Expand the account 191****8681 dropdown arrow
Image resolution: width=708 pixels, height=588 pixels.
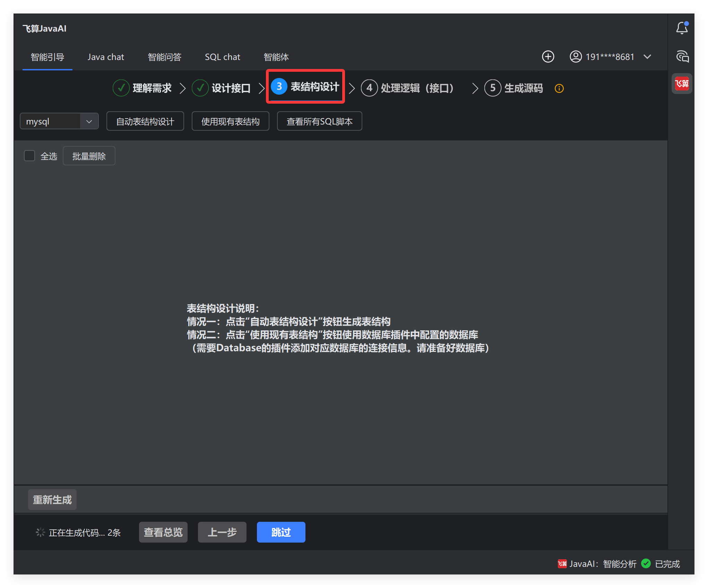coord(647,57)
